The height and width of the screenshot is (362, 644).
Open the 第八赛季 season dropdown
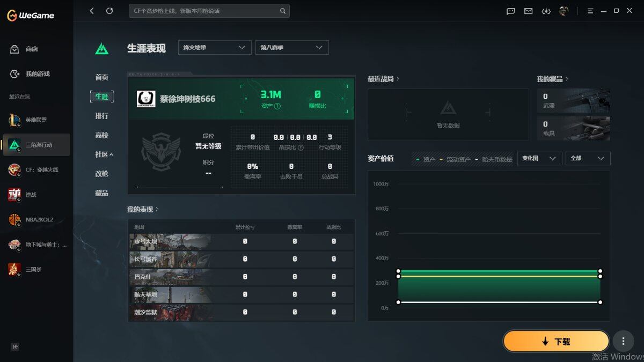coord(292,48)
